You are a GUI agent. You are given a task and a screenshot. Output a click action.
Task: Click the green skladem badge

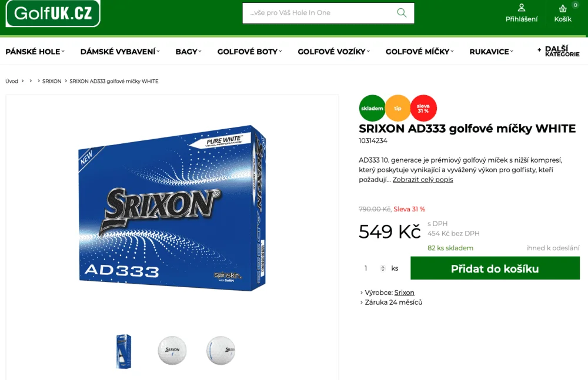coord(372,108)
